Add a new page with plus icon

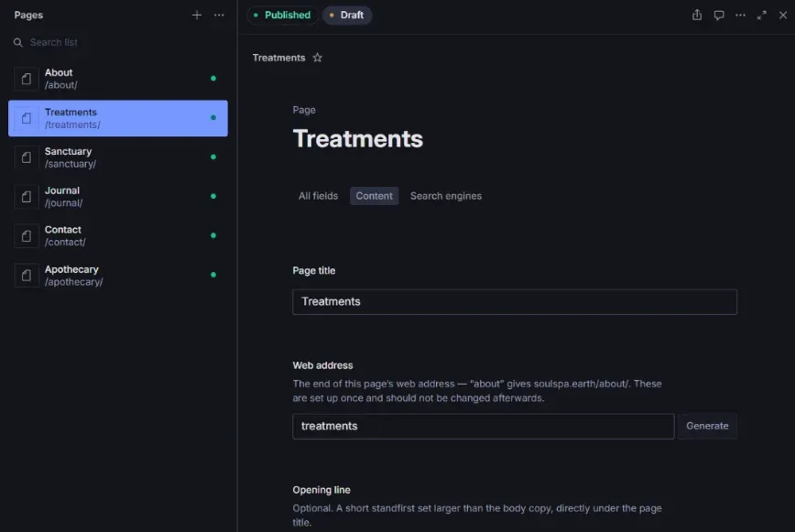tap(197, 16)
